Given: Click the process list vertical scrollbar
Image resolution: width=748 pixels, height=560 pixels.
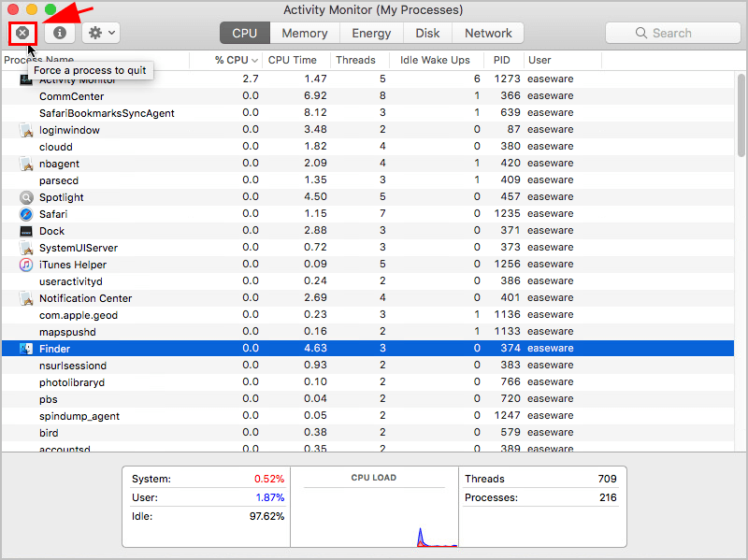Looking at the screenshot, I should 741,115.
